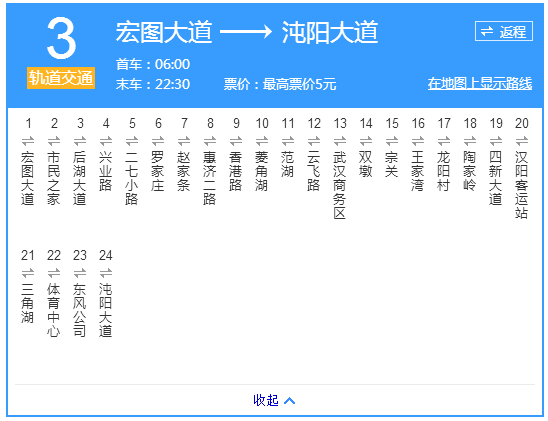This screenshot has height=421, width=548.
Task: Click transfer icon above 王家湾
Action: point(418,141)
